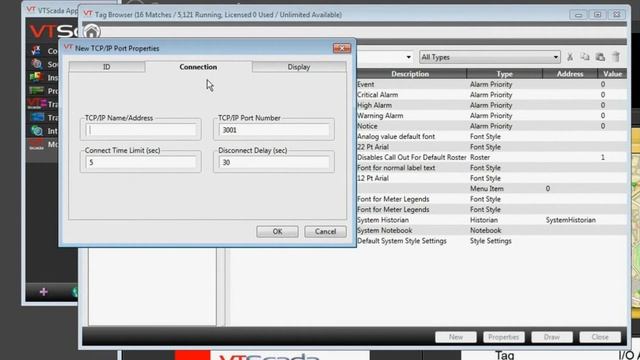Click the 'Mo' item icon in VTScada sidebar
Viewport: 640px width, 360px height.
(x=36, y=144)
